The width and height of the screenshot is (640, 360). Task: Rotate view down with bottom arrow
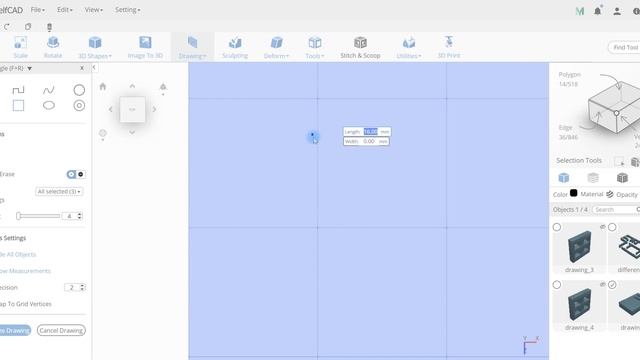(132, 132)
